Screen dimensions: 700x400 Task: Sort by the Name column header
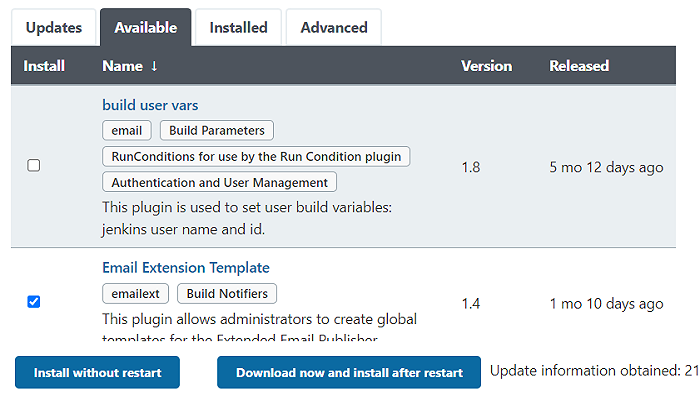pos(130,66)
